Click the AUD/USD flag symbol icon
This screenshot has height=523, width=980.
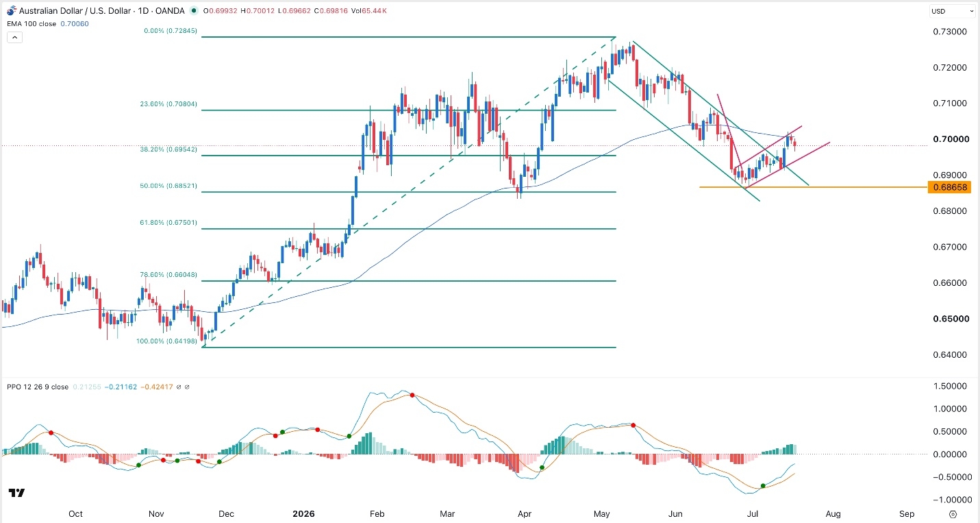click(12, 10)
